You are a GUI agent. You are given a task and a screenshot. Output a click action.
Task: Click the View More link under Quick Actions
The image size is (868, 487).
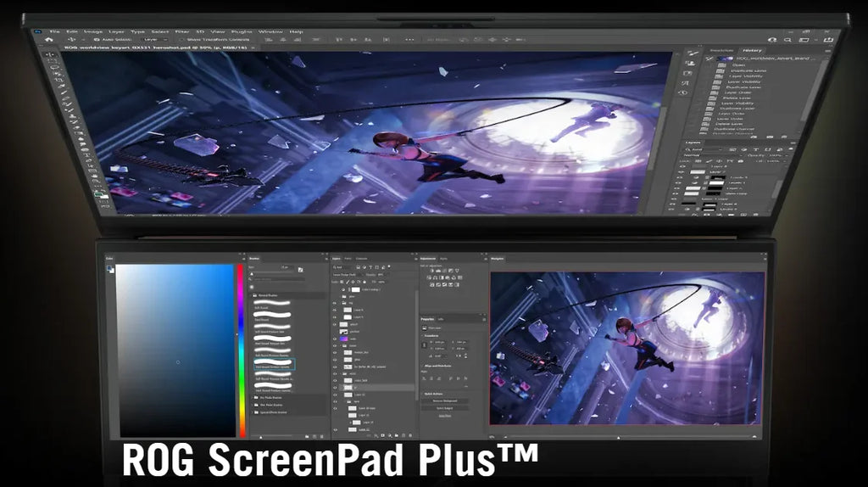(x=444, y=416)
